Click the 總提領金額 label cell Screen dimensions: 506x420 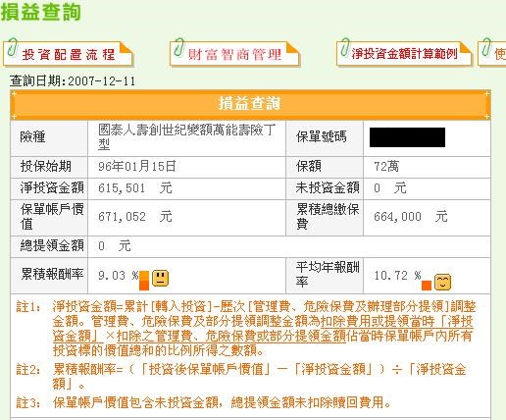click(49, 246)
